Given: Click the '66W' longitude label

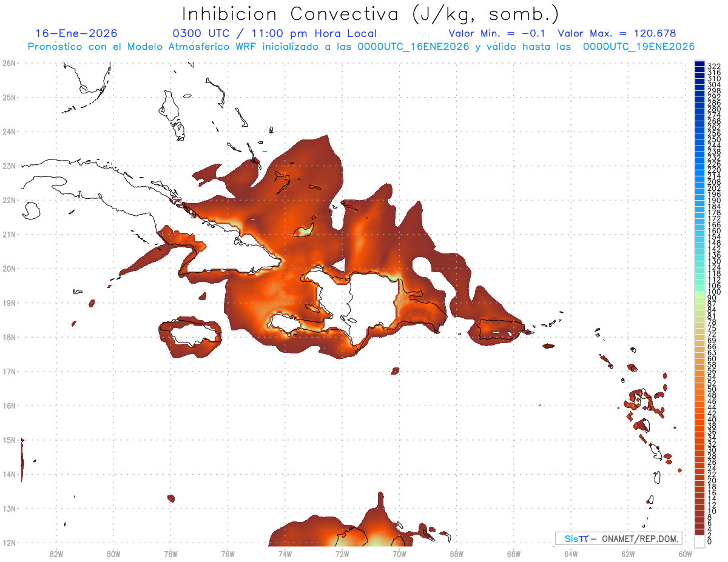Looking at the screenshot, I should tap(513, 554).
